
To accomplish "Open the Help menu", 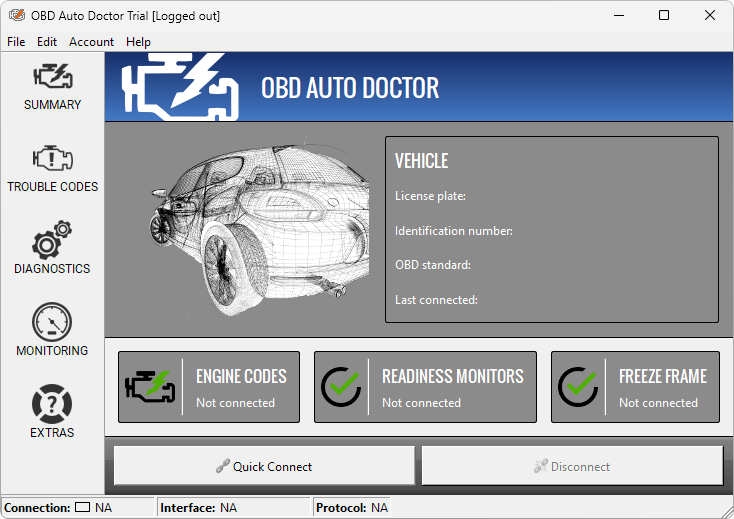I will [x=138, y=42].
